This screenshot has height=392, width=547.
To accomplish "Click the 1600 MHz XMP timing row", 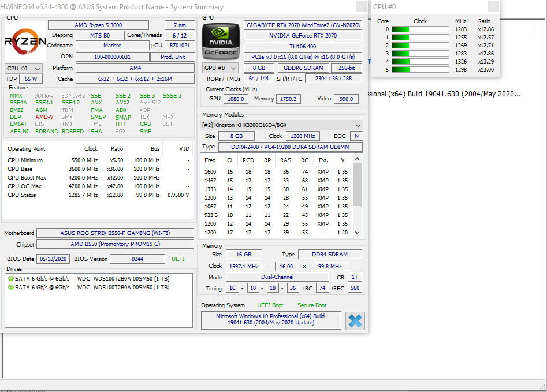I will pyautogui.click(x=276, y=172).
